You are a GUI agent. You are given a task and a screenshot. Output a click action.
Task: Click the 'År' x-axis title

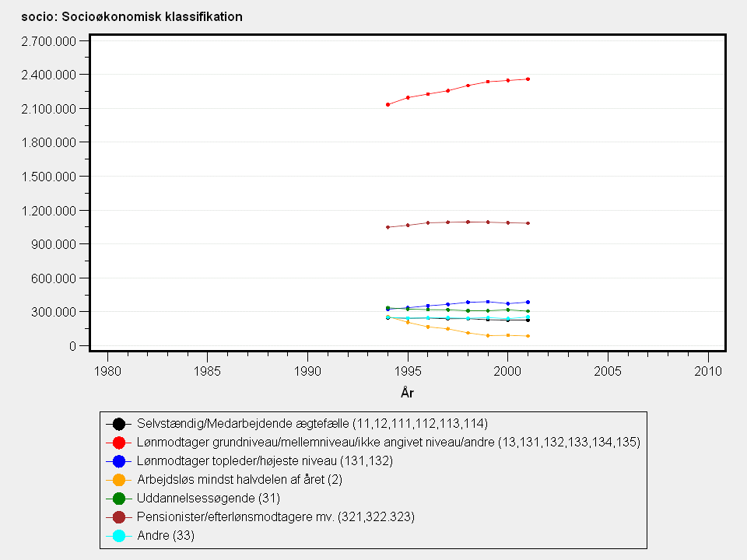(407, 394)
